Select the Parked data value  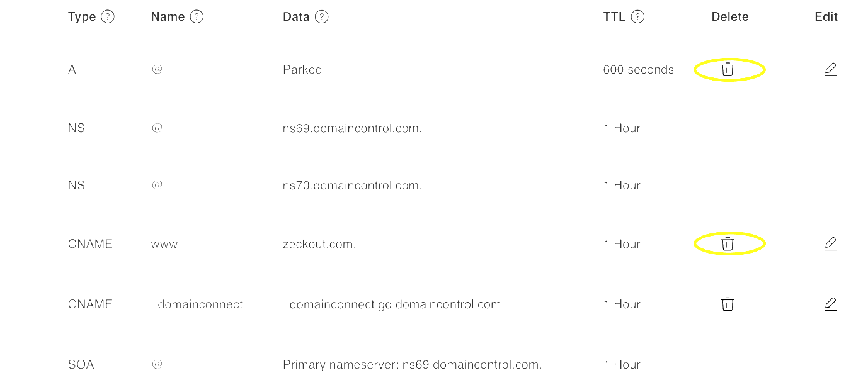(x=302, y=70)
